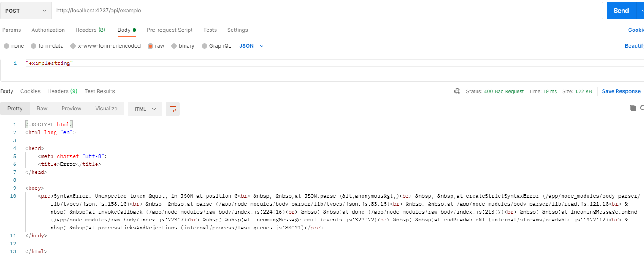Select the none body type radio
644x259 pixels.
(6, 46)
